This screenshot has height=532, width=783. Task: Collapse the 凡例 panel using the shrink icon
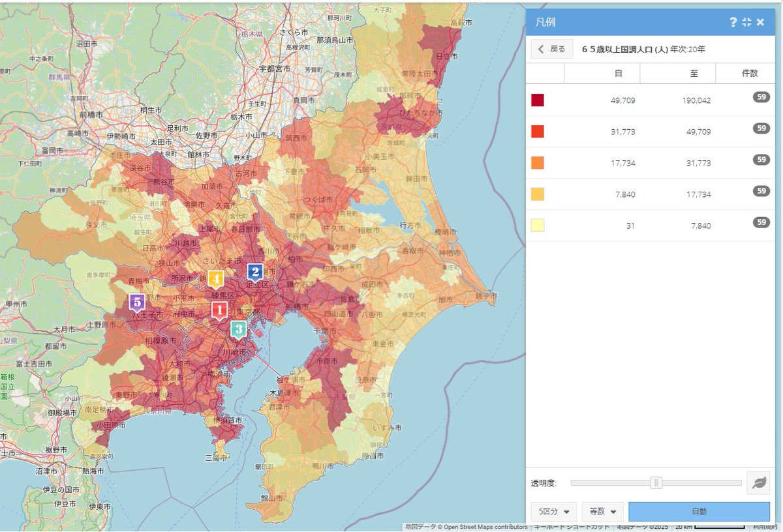pos(746,22)
